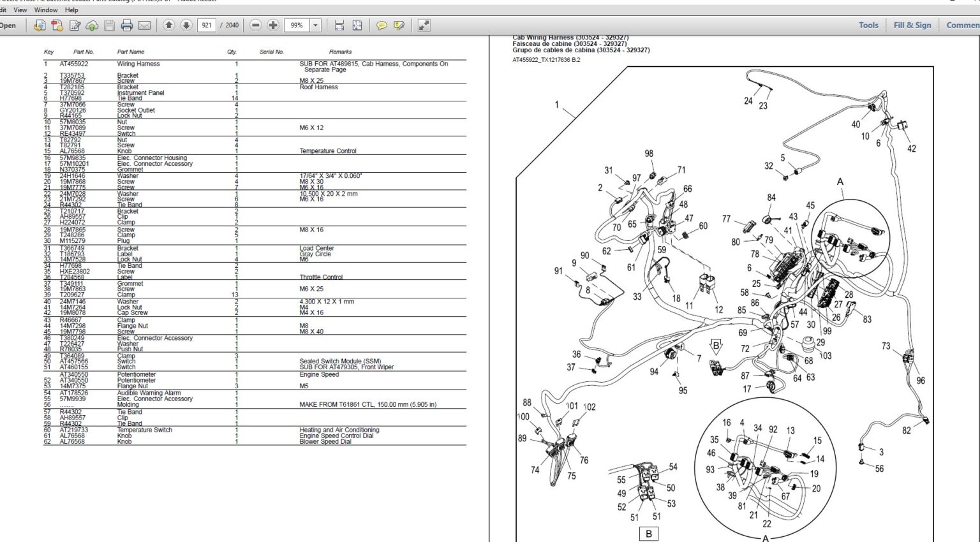This screenshot has height=542, width=980.
Task: Add a sticky note comment
Action: tap(382, 26)
